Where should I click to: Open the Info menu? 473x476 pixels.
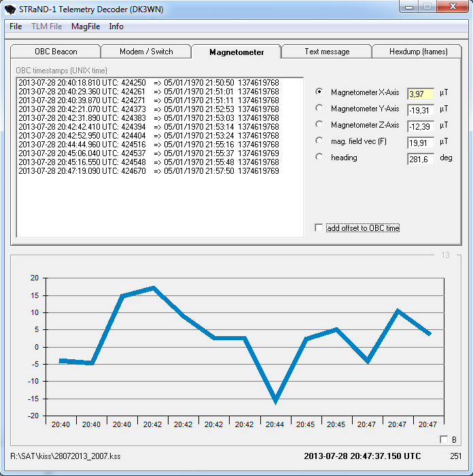click(116, 26)
